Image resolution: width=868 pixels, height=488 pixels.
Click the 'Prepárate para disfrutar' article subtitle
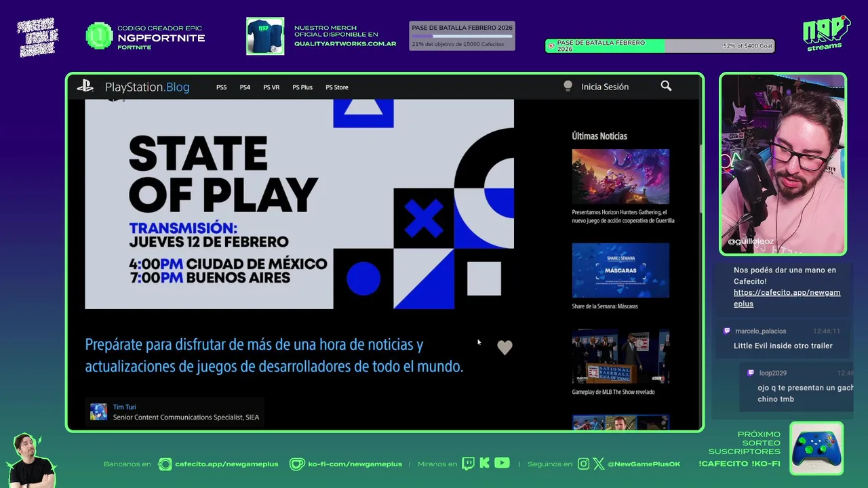(x=274, y=355)
